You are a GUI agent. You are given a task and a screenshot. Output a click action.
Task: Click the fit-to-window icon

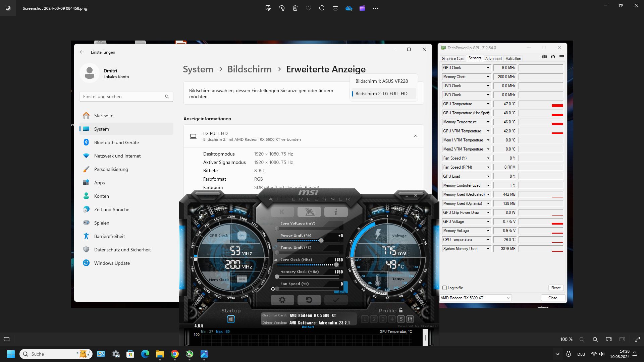(x=609, y=339)
